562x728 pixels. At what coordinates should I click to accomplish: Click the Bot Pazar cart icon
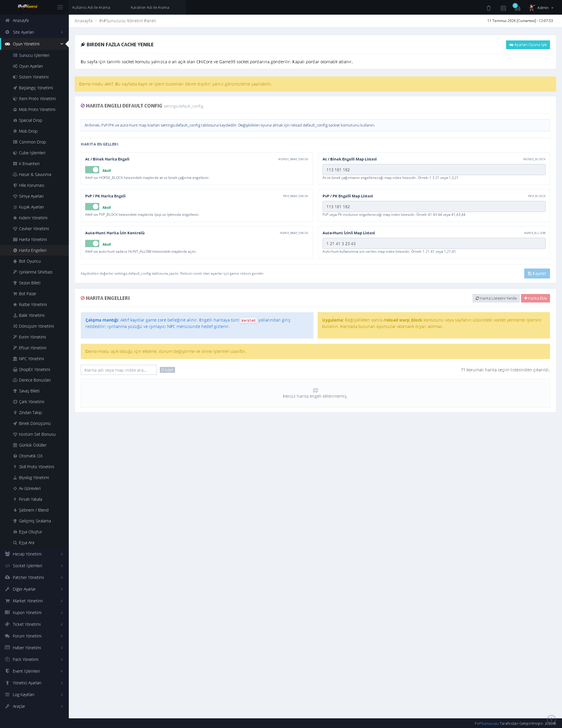(15, 294)
